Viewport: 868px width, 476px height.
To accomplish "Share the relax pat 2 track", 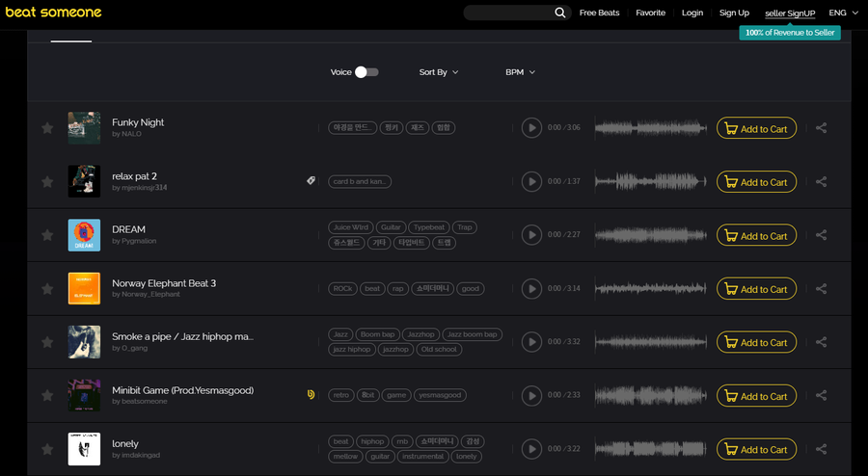I will pos(821,182).
